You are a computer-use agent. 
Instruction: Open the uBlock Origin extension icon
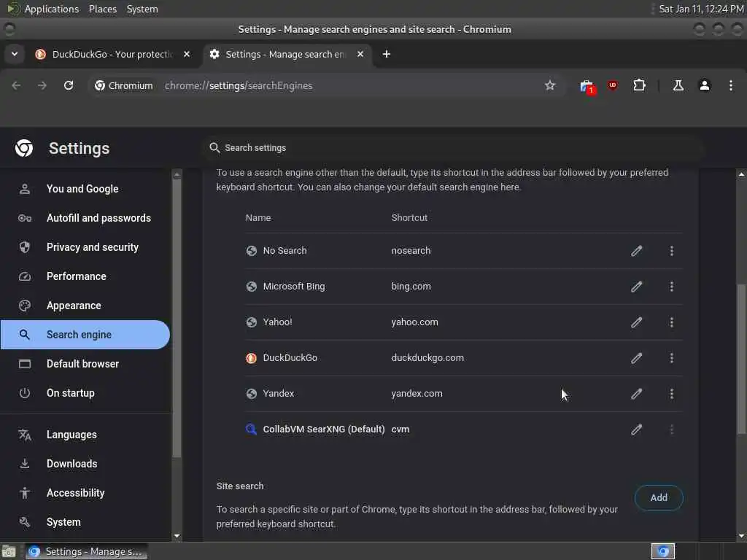pyautogui.click(x=613, y=85)
